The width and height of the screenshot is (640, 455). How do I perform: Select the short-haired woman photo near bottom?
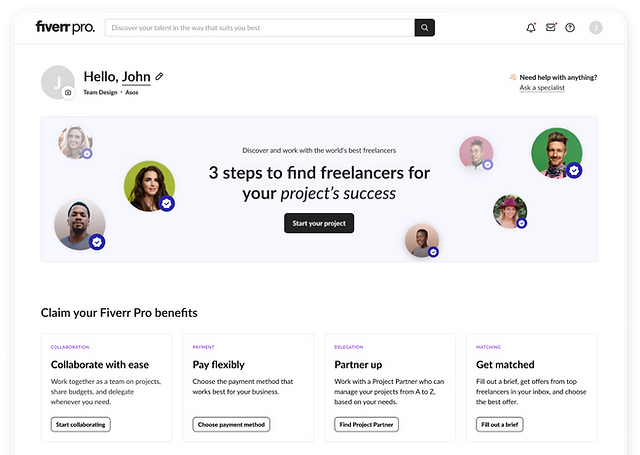(x=422, y=240)
